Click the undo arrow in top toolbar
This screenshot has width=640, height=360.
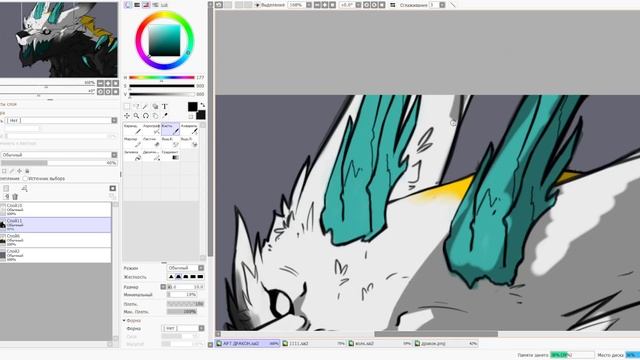click(219, 5)
